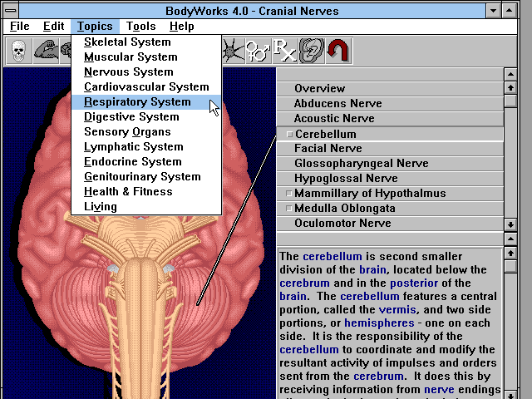532x399 pixels.
Task: Click the Rx Health toolbar icon
Action: pyautogui.click(x=285, y=52)
